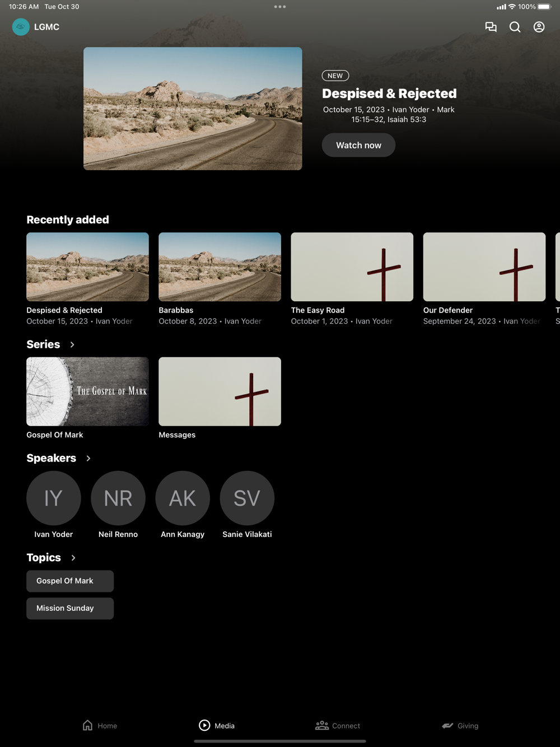This screenshot has height=747, width=560.
Task: Switch to the Home tab label
Action: (108, 726)
